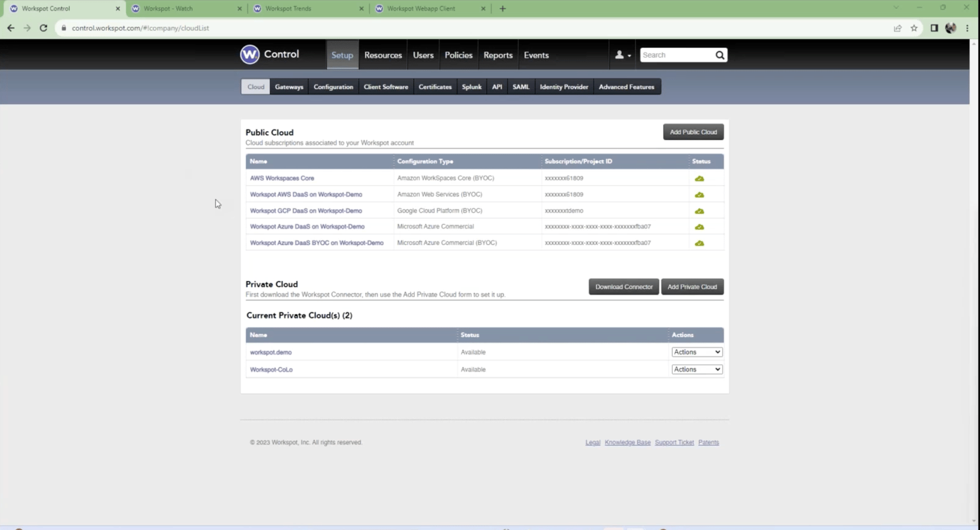Open Workspot Azure DaaS BYOC on Workspot-Demo link
Image resolution: width=980 pixels, height=530 pixels.
317,243
